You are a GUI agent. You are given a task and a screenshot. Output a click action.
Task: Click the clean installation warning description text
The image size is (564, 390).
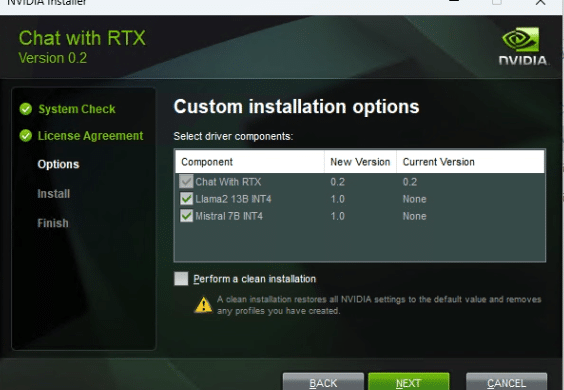point(379,305)
